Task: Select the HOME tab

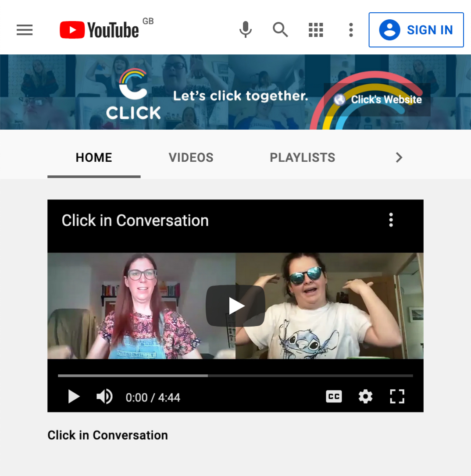Action: click(x=94, y=157)
